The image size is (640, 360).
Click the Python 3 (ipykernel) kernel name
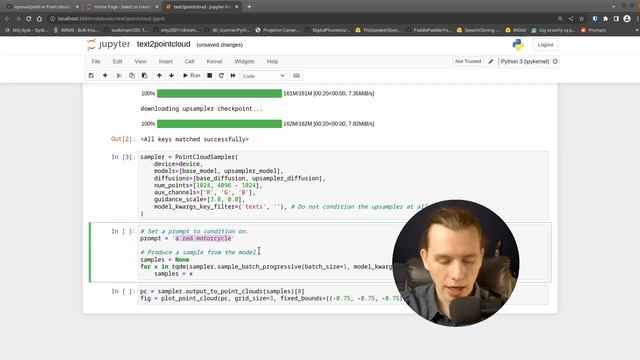click(x=524, y=62)
